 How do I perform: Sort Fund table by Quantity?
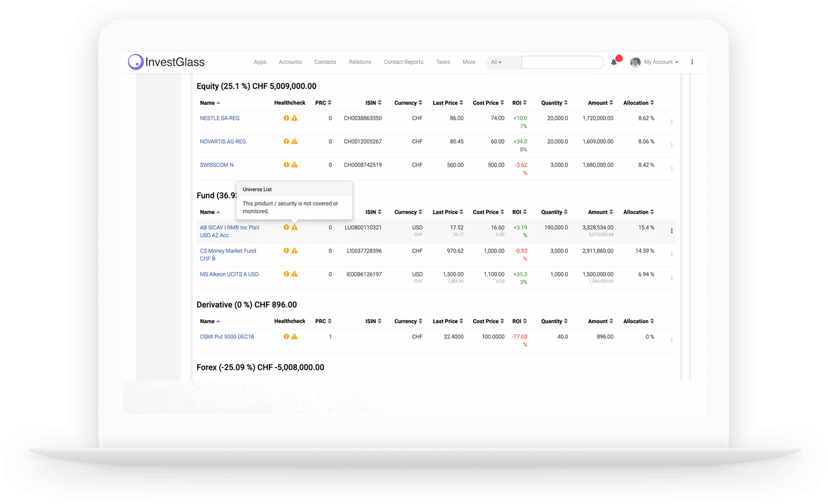pyautogui.click(x=554, y=212)
